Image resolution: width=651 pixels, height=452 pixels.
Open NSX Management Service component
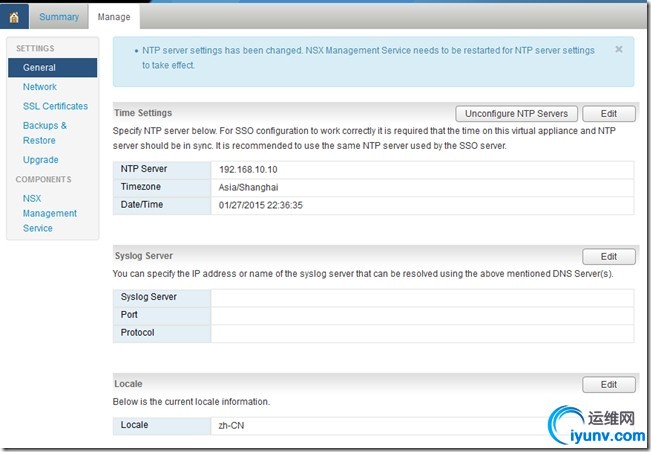click(x=50, y=213)
